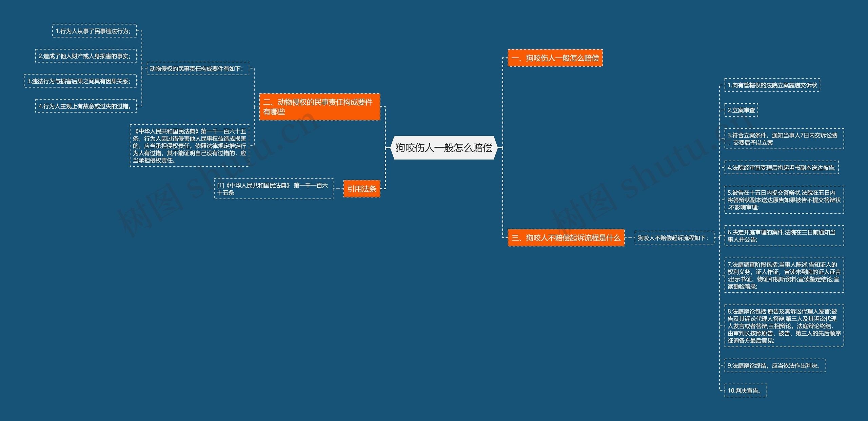Click the node 6.决定开庭审理的案件

point(784,236)
